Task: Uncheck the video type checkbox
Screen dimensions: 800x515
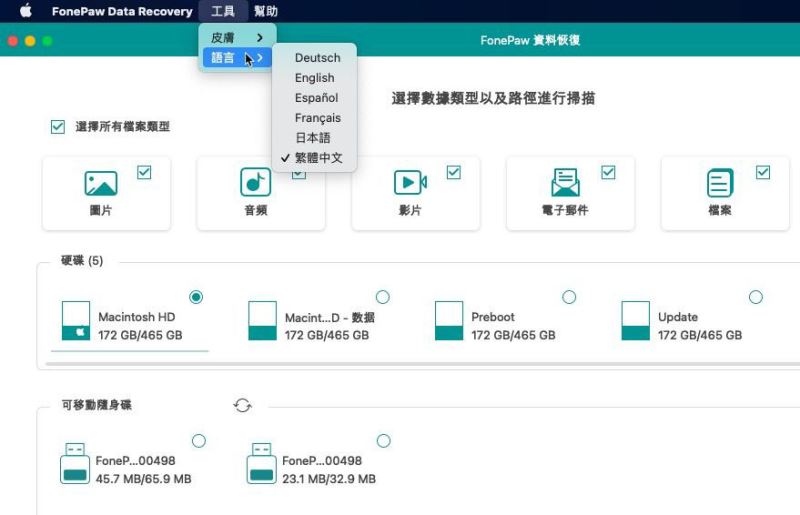Action: click(454, 173)
